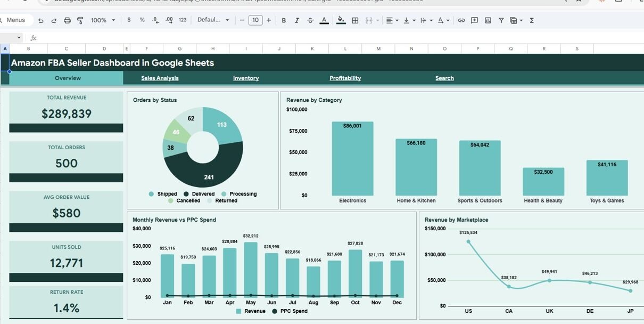Open the Inventory tab
The image size is (644, 324).
246,78
